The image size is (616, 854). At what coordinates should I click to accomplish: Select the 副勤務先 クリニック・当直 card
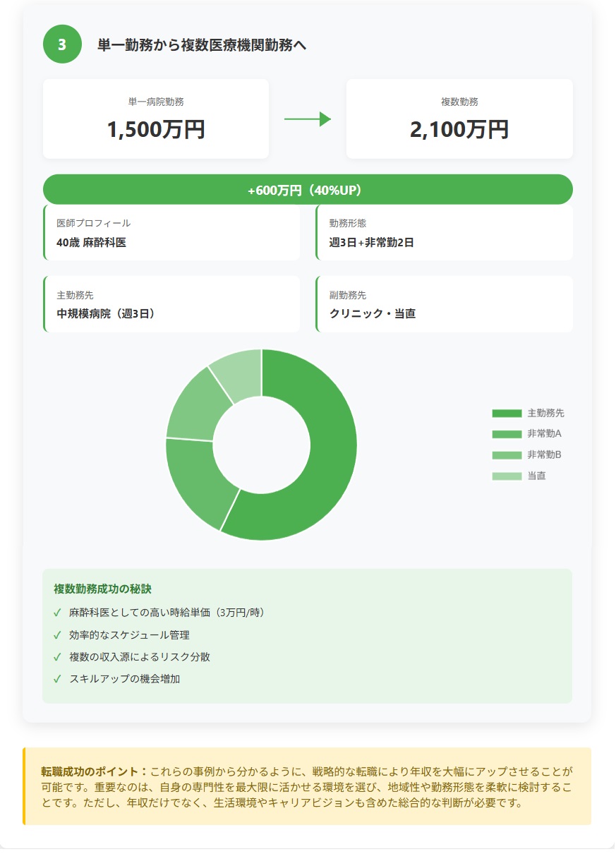444,304
